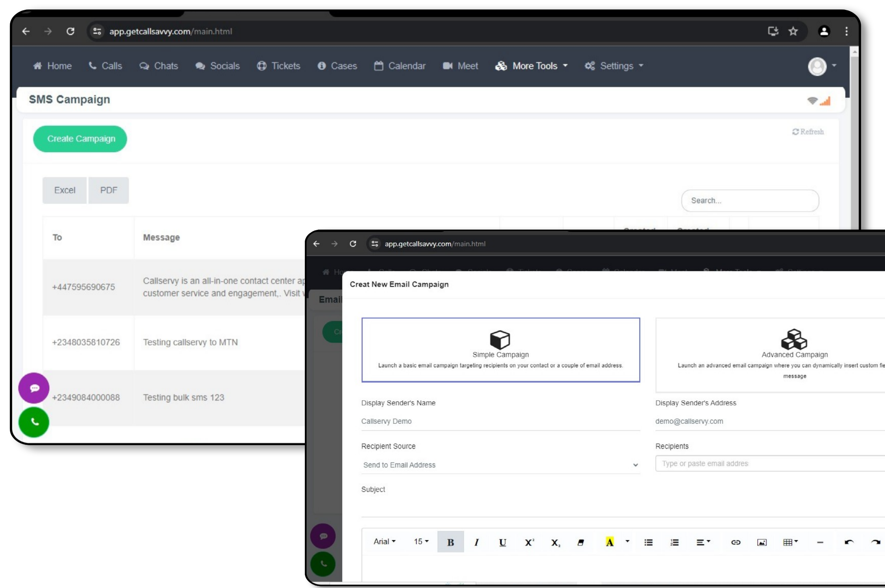
Task: Select the Superscript formatting icon
Action: pyautogui.click(x=529, y=541)
